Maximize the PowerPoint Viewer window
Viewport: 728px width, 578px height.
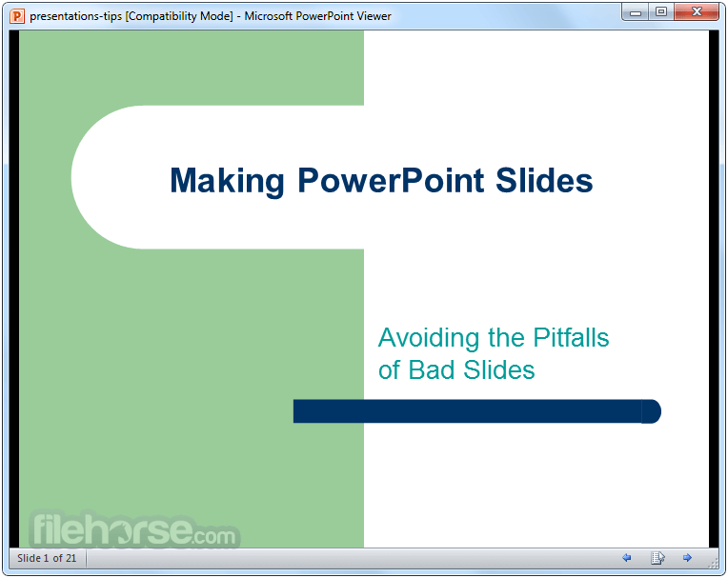(661, 12)
